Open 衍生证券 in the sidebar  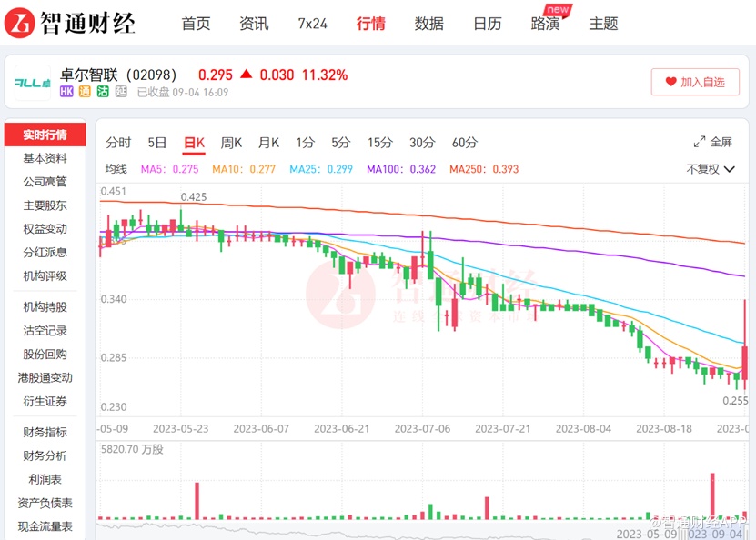(x=45, y=401)
